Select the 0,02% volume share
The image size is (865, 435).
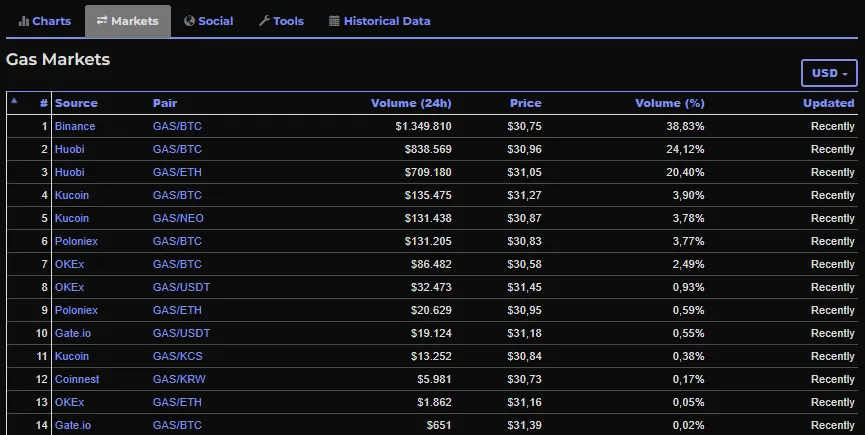coord(688,426)
